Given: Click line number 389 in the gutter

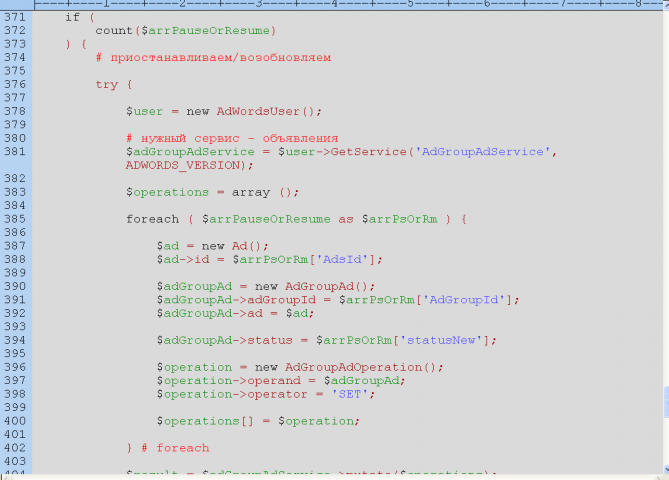Looking at the screenshot, I should (15, 273).
